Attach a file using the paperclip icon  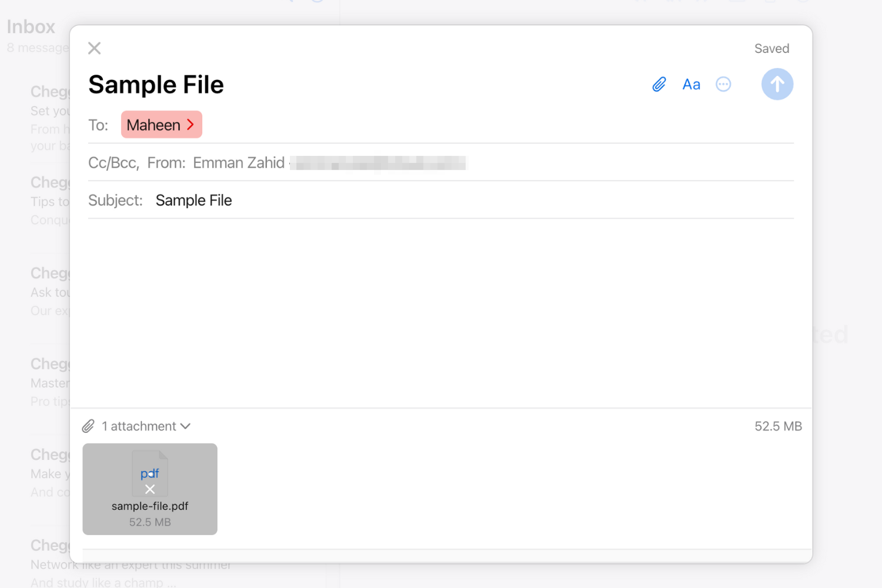(659, 84)
